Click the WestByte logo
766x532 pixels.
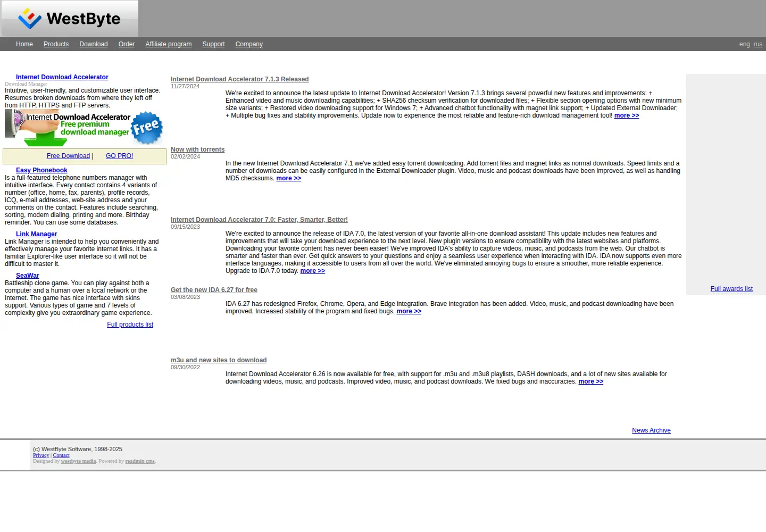70,19
